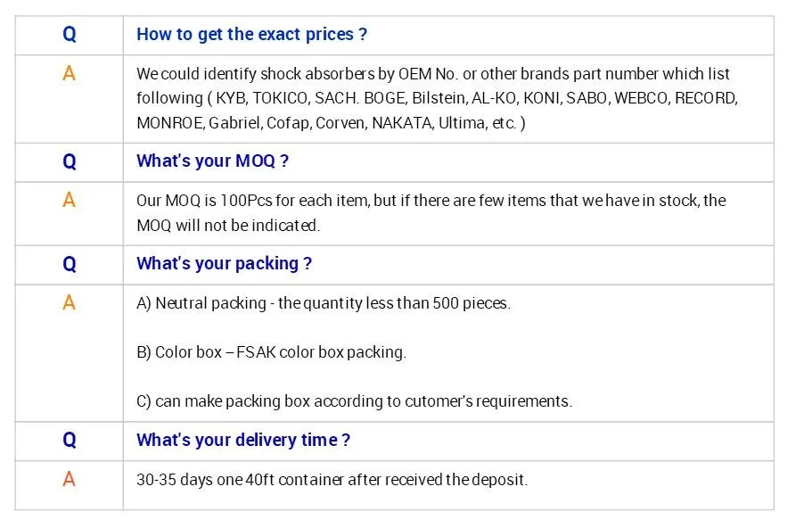Click the "Our MOQ is 100Pcs" answer line
812x520 pixels.
click(431, 201)
